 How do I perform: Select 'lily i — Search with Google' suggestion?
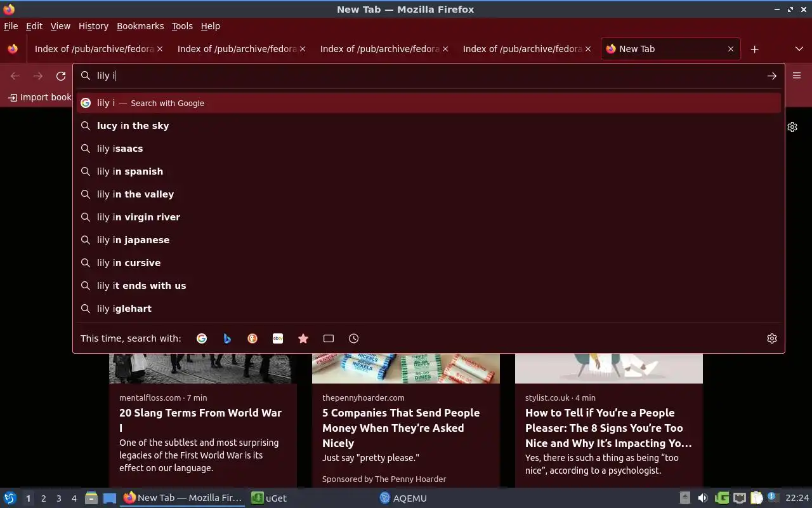coord(429,103)
